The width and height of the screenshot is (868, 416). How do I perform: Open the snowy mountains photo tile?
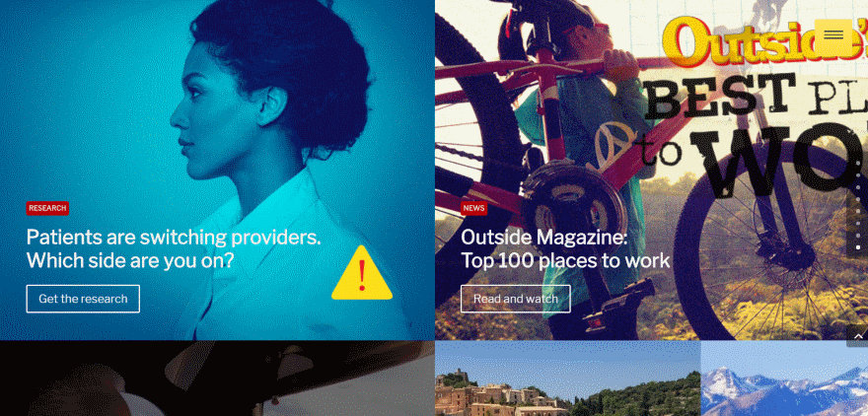click(x=784, y=379)
